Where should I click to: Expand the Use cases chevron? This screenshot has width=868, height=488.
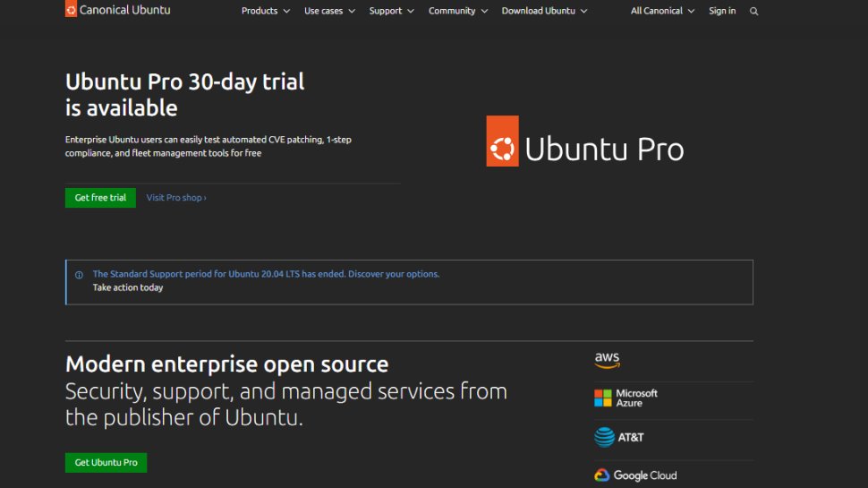point(352,11)
